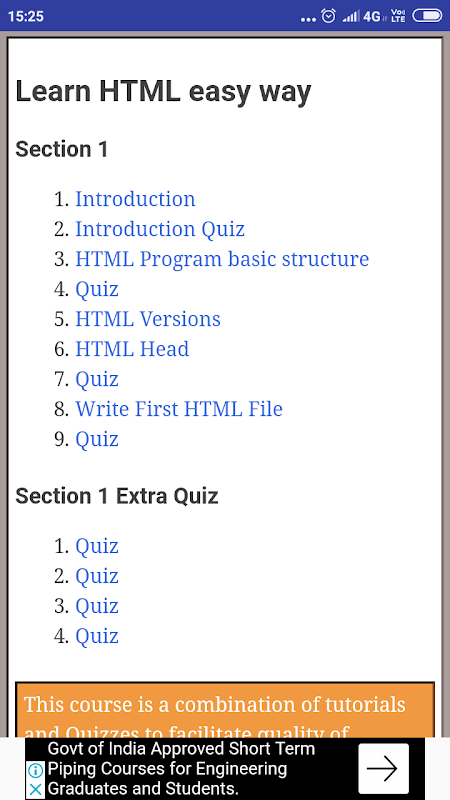Tap the ad info icon
Screen dimensions: 450x800
tap(35, 770)
